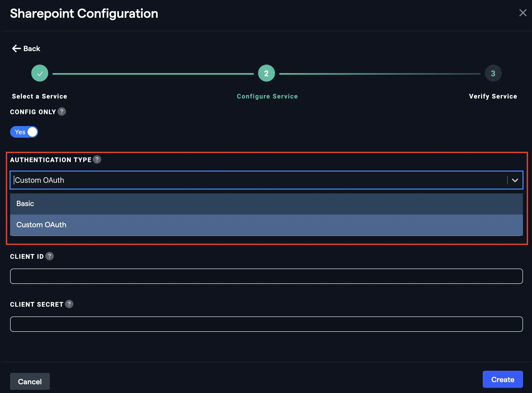The height and width of the screenshot is (393, 532).
Task: Click the Back arrow icon
Action: (x=16, y=48)
